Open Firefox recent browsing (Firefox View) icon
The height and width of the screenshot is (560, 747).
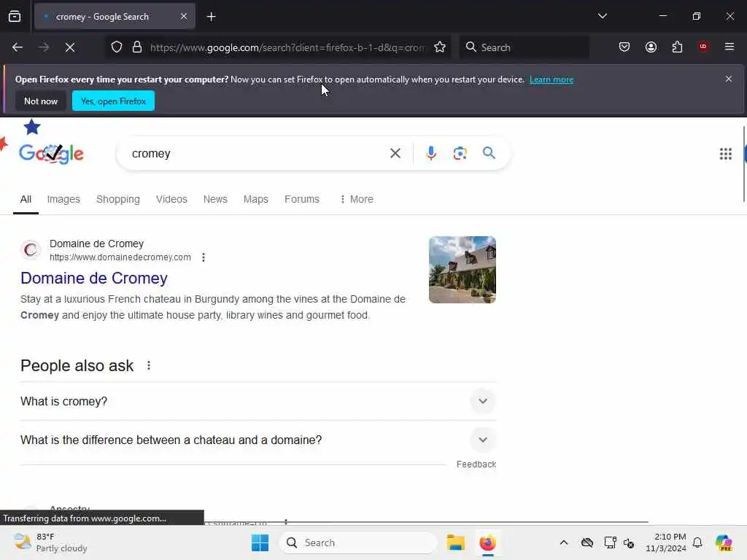15,17
